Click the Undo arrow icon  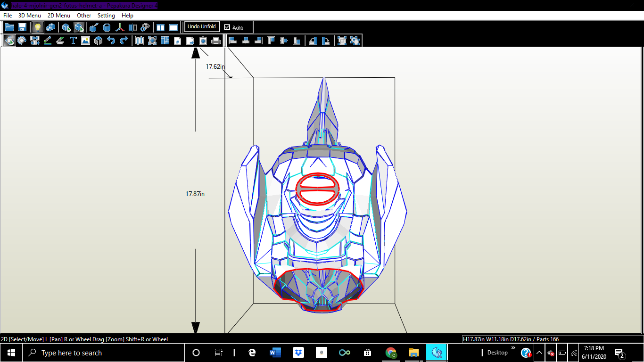click(x=111, y=41)
